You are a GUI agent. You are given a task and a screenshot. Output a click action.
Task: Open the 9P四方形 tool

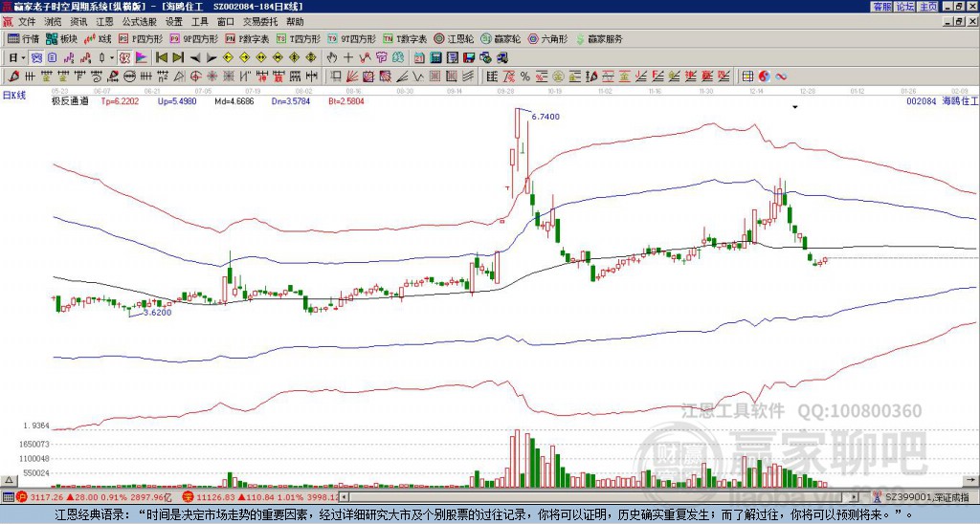[x=193, y=38]
